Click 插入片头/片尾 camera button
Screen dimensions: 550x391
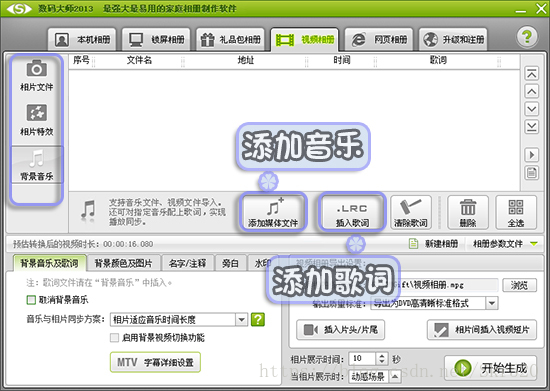pos(341,330)
